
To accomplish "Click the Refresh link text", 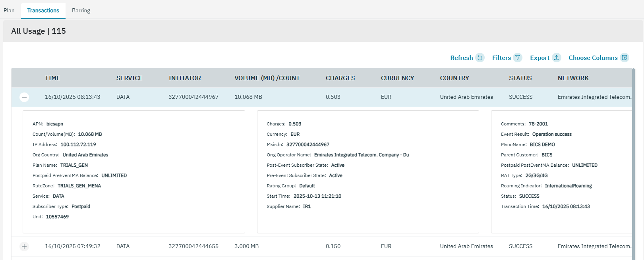I will [x=461, y=58].
